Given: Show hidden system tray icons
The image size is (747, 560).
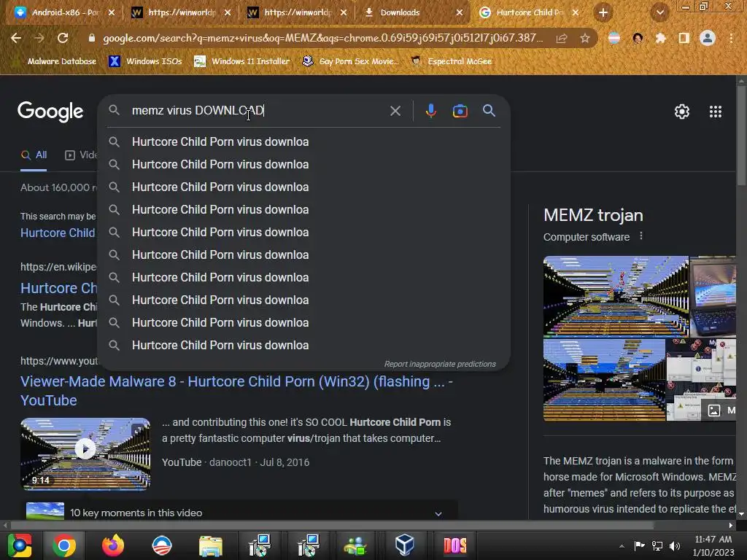Looking at the screenshot, I should 622,545.
